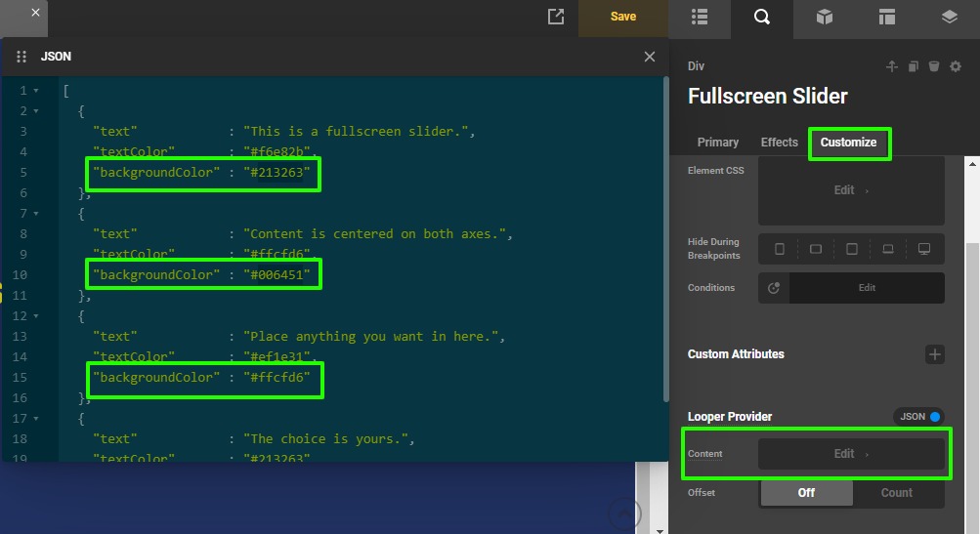Open the Layout templates icon panel
Screen dimensions: 980x534
(886, 17)
